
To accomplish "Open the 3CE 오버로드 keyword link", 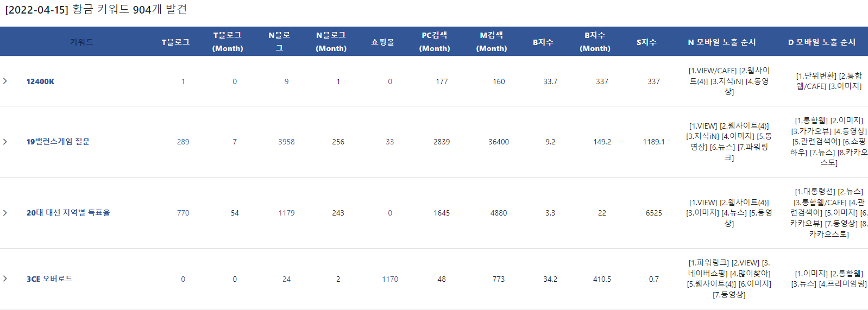I will pyautogui.click(x=49, y=279).
